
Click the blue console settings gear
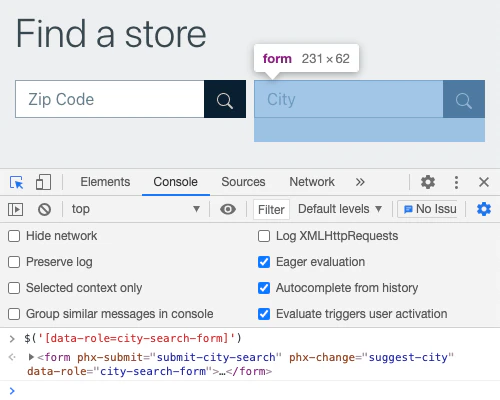(484, 209)
